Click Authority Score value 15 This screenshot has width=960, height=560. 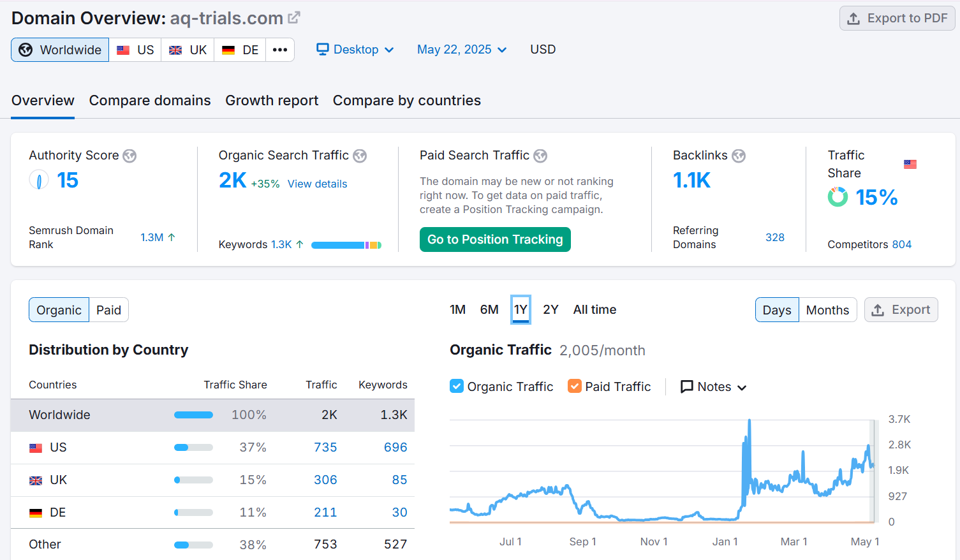tap(68, 181)
